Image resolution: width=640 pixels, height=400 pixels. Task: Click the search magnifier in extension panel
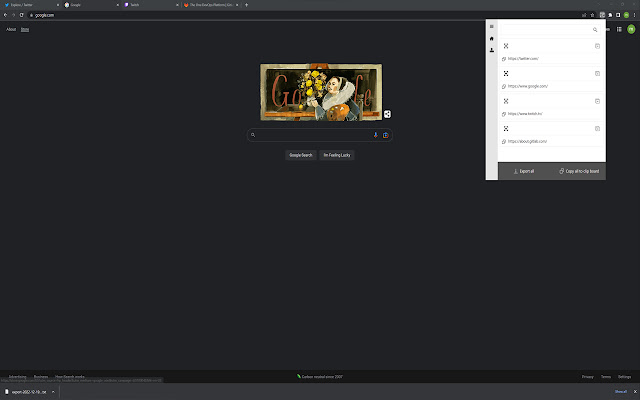click(x=595, y=29)
